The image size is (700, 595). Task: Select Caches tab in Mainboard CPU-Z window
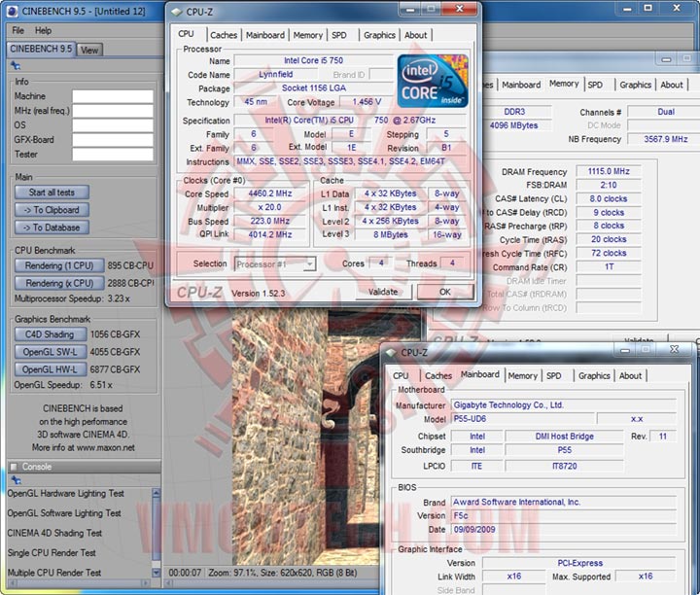438,376
